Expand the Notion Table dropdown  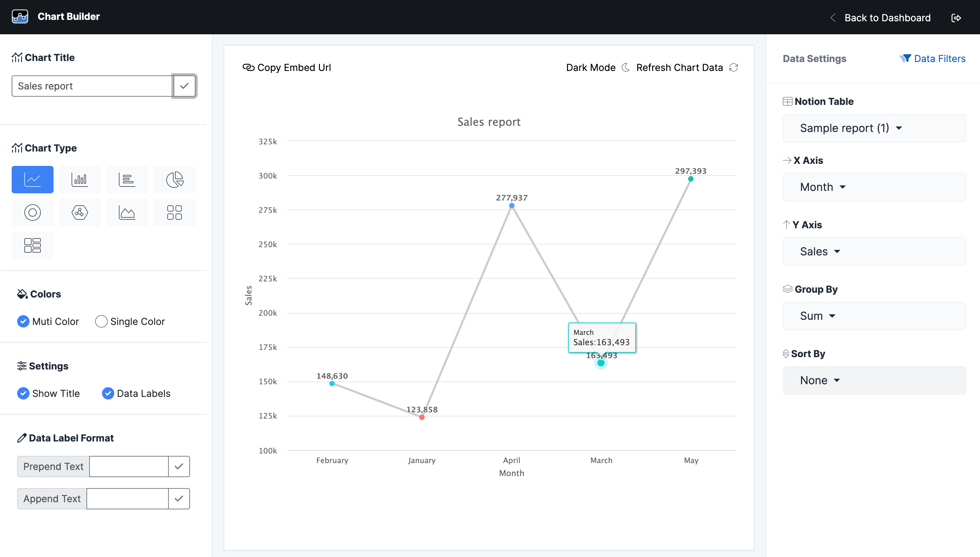coord(850,128)
